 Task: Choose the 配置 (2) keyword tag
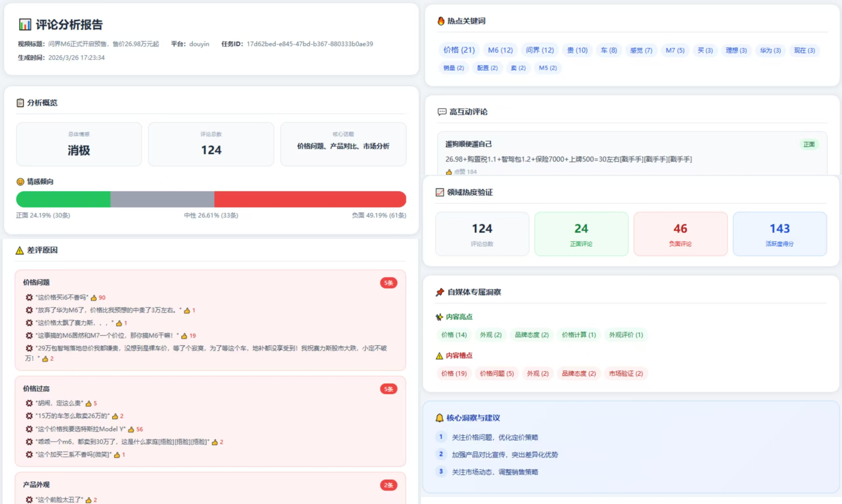coord(487,68)
